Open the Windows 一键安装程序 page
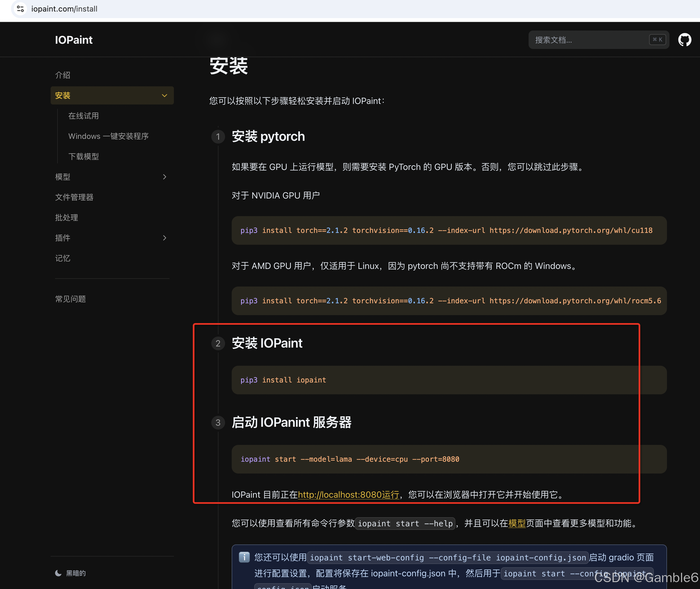This screenshot has width=700, height=589. pos(108,136)
